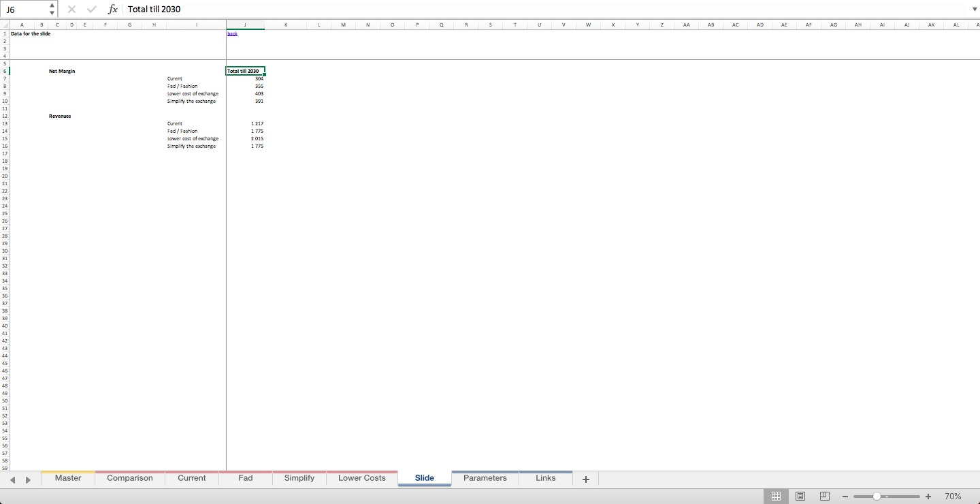
Task: Cancel entry with the X icon
Action: pos(71,9)
